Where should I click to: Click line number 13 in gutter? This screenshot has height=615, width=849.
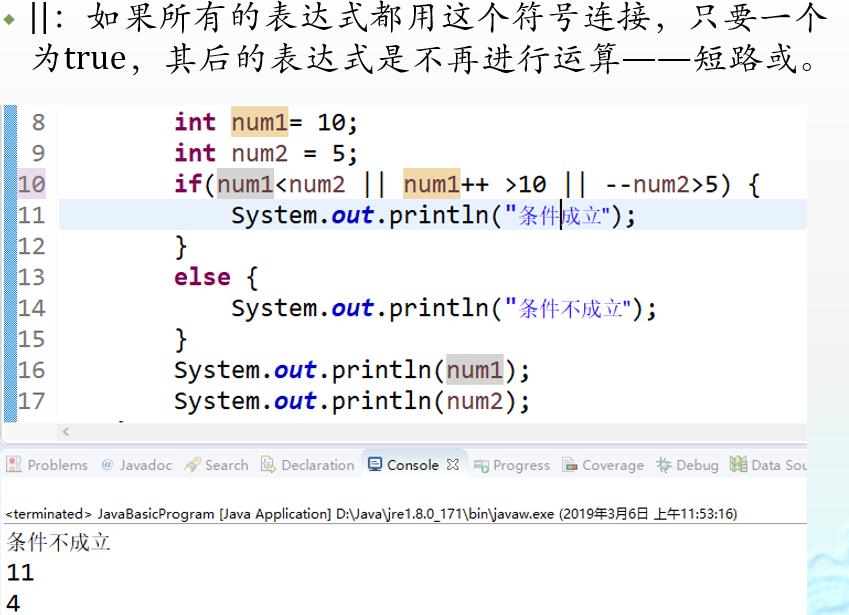click(31, 277)
